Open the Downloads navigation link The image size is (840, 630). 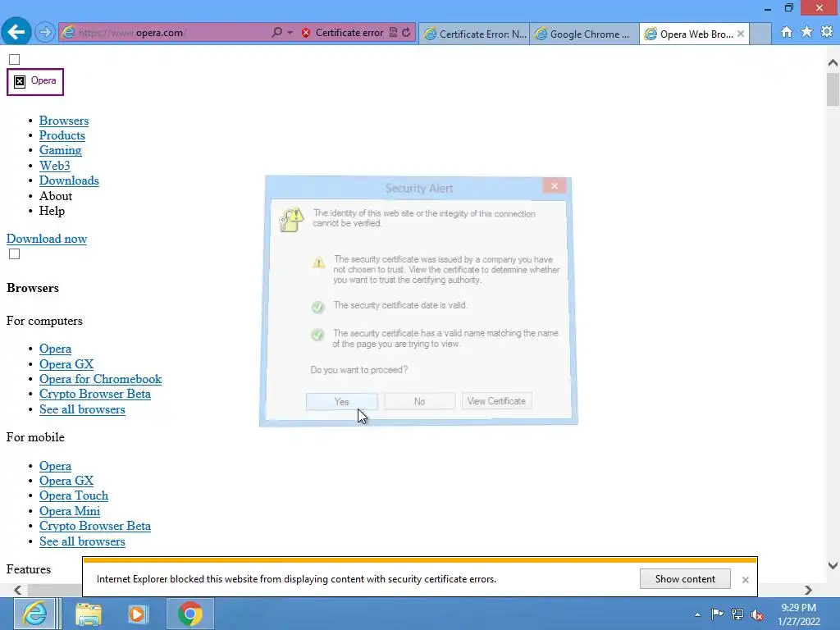[x=69, y=180]
